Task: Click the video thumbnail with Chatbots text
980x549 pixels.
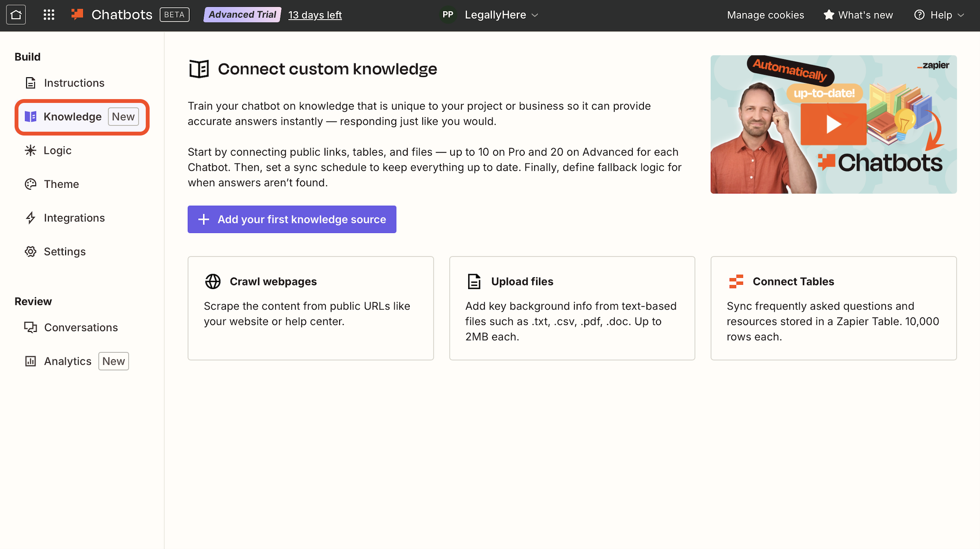Action: point(833,124)
